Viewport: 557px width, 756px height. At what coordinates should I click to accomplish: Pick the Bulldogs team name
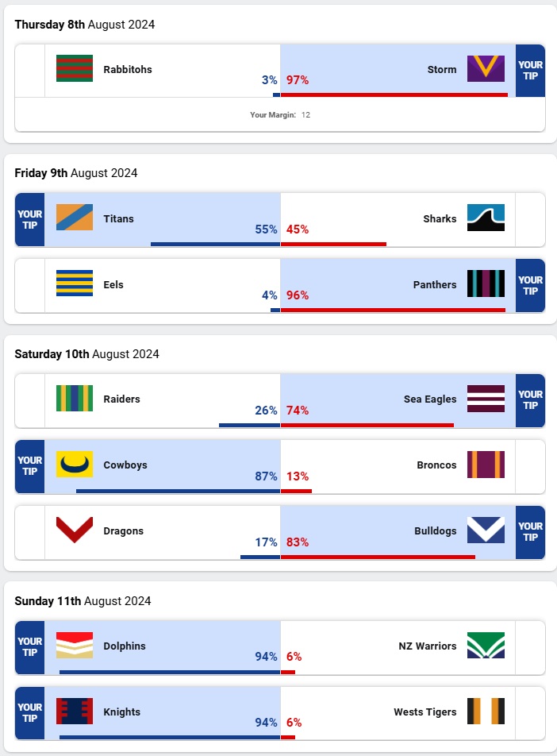coord(435,530)
